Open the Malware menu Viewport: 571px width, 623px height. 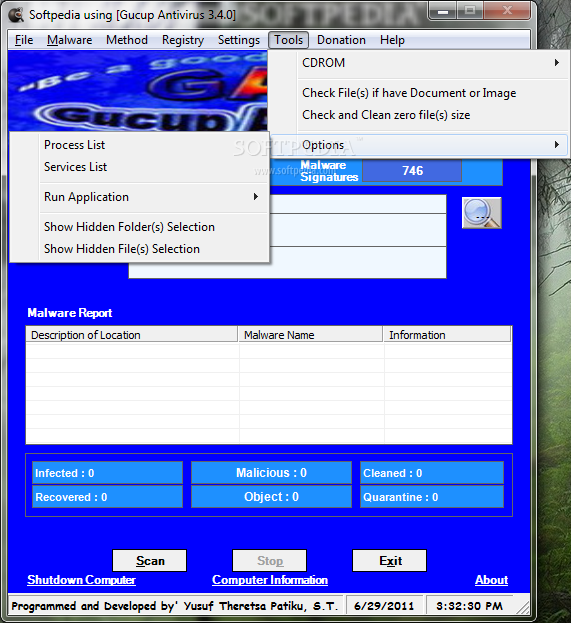[70, 40]
